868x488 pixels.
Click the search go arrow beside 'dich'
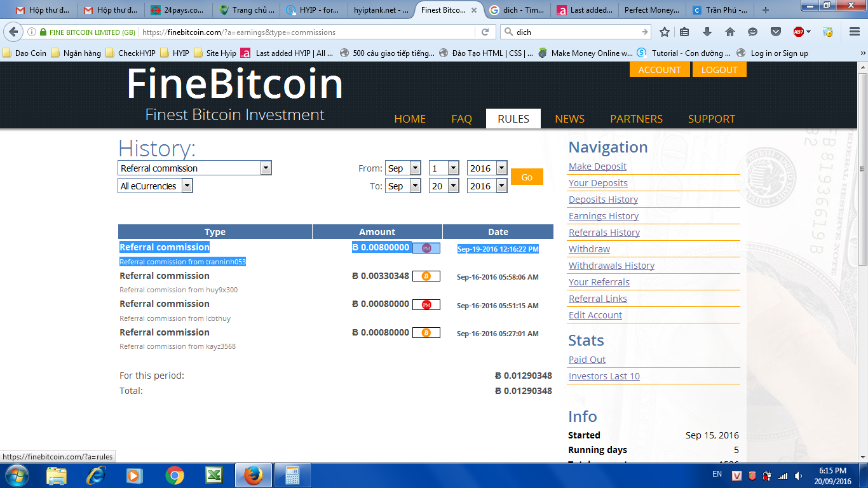[645, 32]
